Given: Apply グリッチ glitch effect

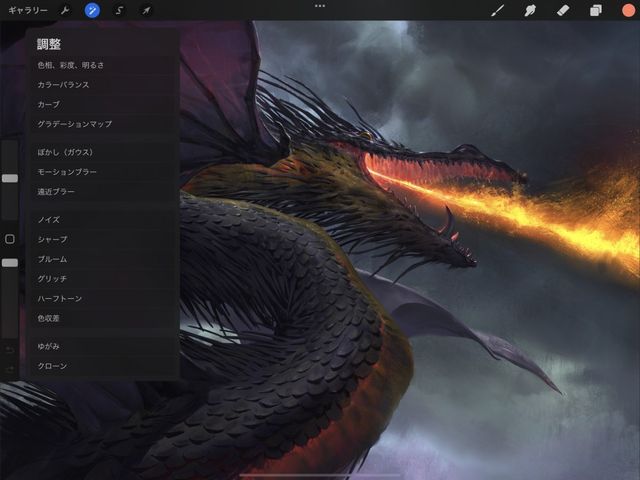Looking at the screenshot, I should point(104,279).
